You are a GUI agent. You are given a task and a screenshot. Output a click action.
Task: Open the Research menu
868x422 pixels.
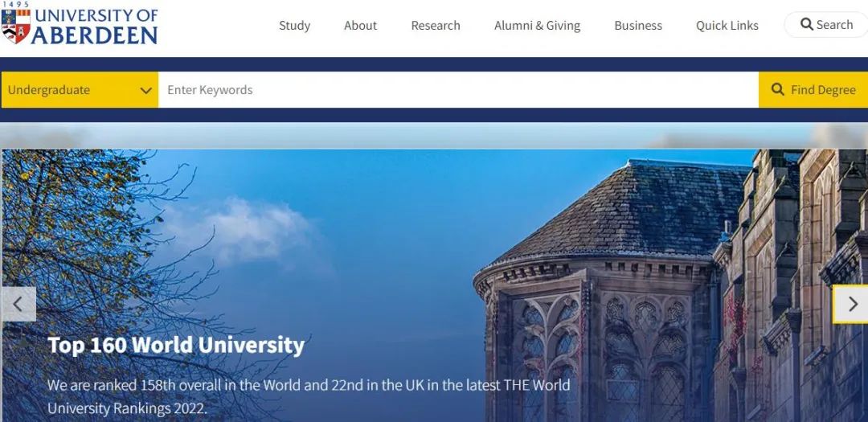(x=436, y=26)
